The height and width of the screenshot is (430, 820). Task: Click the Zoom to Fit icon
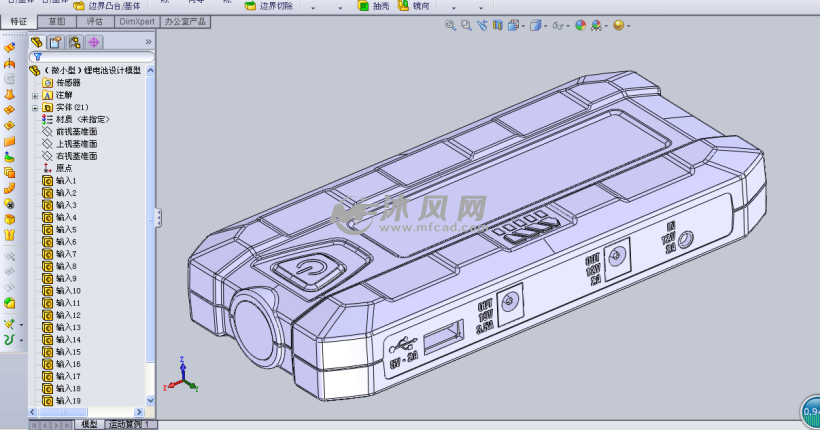pyautogui.click(x=450, y=25)
